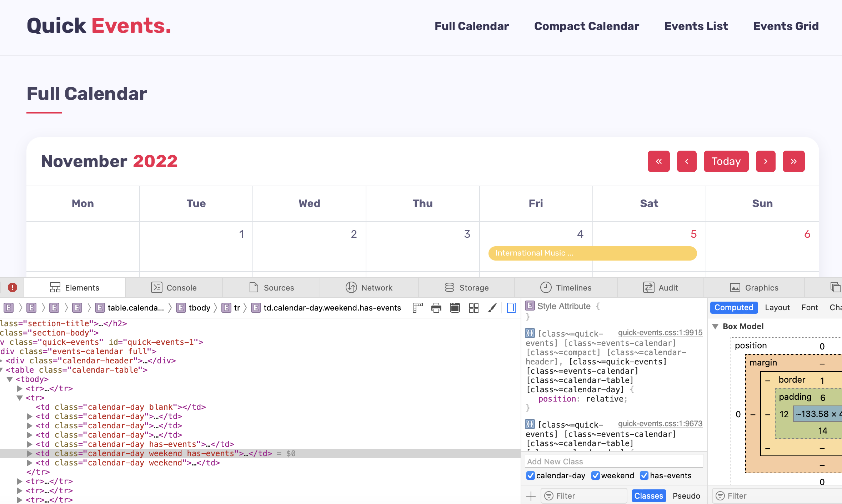The image size is (842, 504).
Task: Click the print styles printer icon
Action: pos(436,308)
